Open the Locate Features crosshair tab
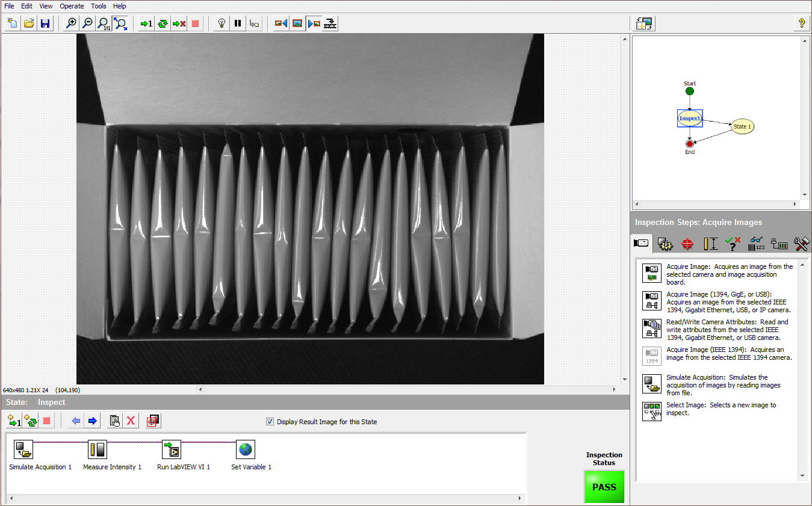Image resolution: width=812 pixels, height=506 pixels. coord(687,244)
